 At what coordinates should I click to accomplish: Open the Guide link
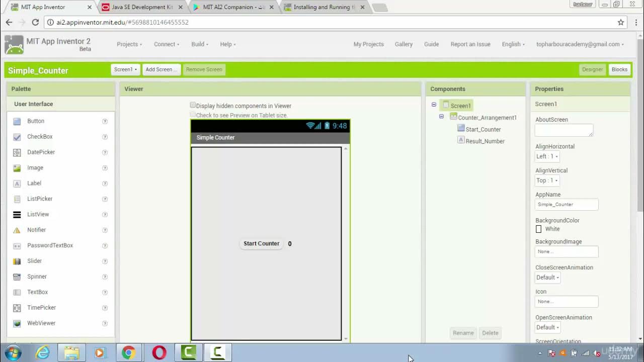pyautogui.click(x=431, y=44)
